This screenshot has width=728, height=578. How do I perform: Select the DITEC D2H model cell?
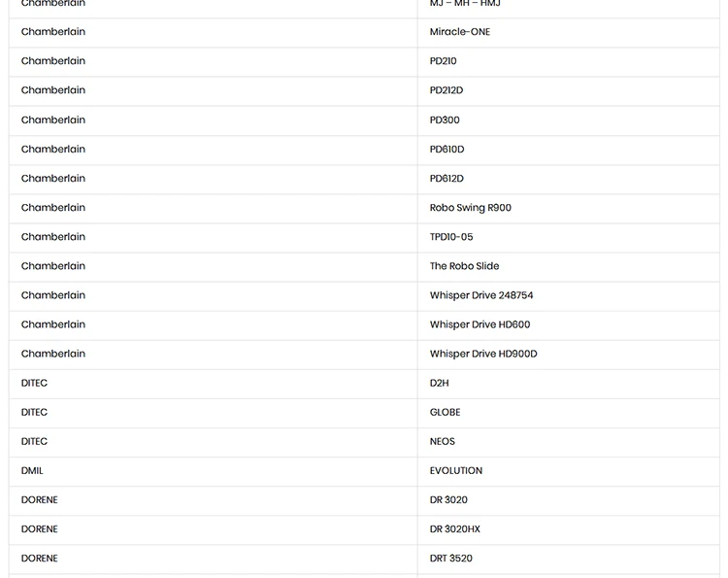tap(568, 384)
